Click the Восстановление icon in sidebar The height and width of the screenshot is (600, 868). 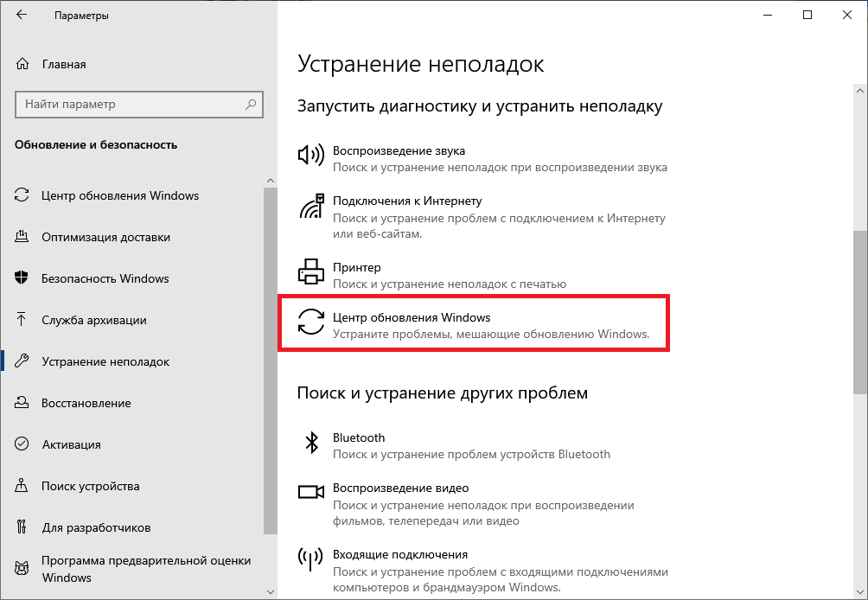coord(22,402)
